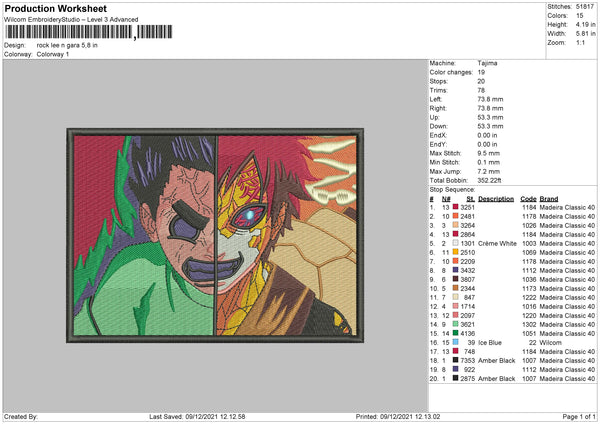
Task: Select the yellow swatch for stitch count 2510
Action: (455, 252)
